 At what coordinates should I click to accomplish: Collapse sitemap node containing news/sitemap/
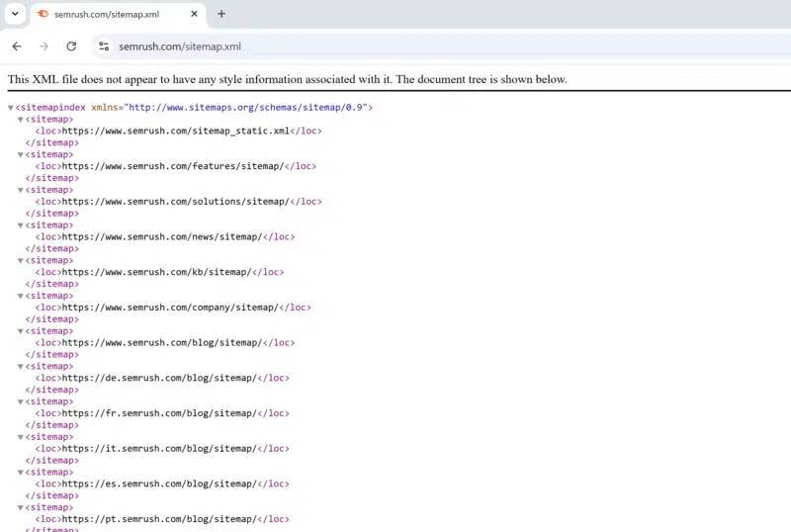[20, 225]
